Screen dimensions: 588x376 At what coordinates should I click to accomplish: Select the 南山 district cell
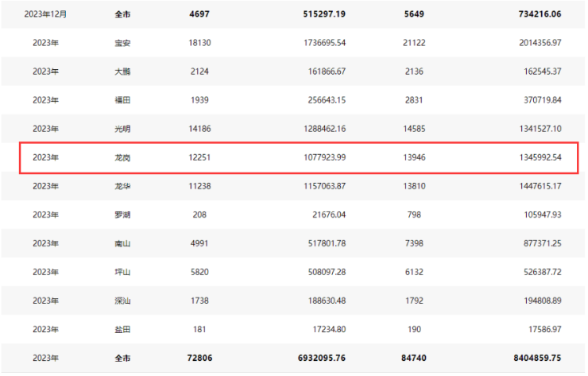[x=122, y=243]
